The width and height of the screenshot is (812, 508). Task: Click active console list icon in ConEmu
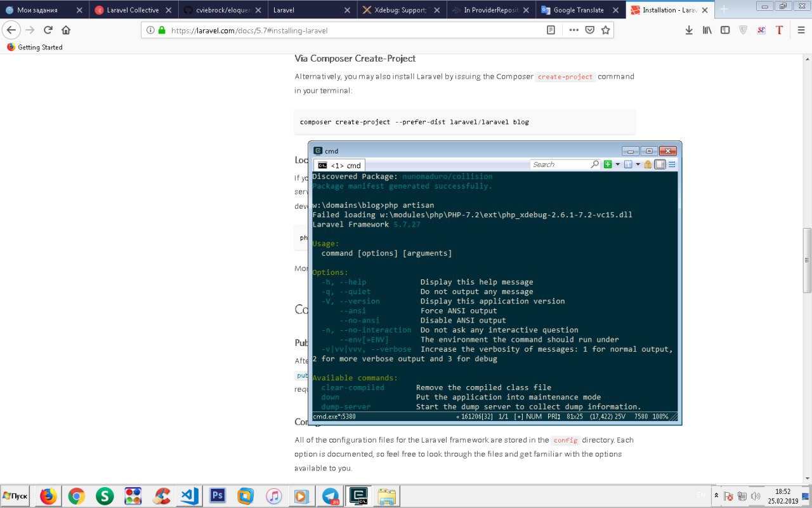pos(628,164)
